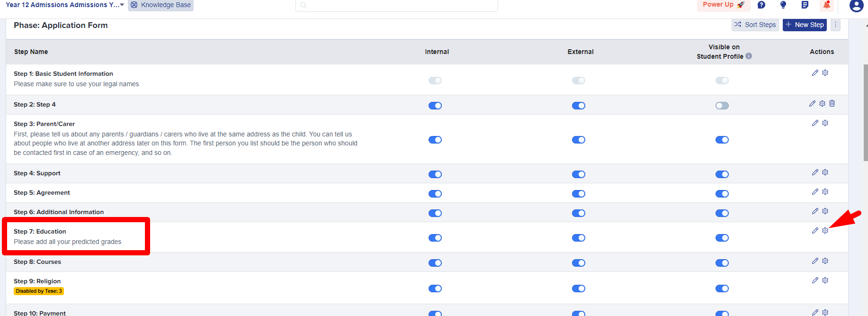Click the info icon beside Student Profile
Image resolution: width=868 pixels, height=316 pixels.
tap(749, 56)
